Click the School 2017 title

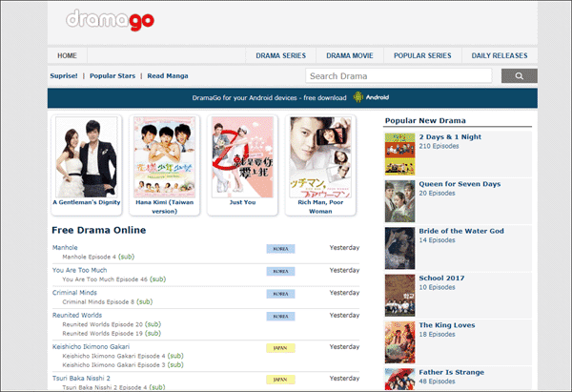pyautogui.click(x=441, y=279)
